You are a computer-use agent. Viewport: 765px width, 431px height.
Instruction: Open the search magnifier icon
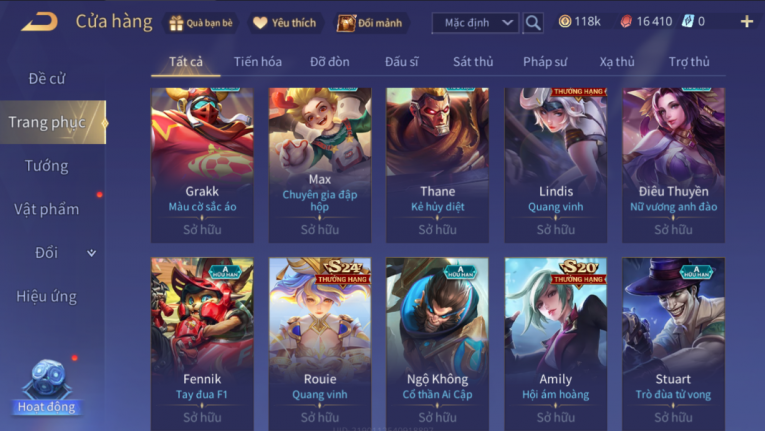pos(533,22)
